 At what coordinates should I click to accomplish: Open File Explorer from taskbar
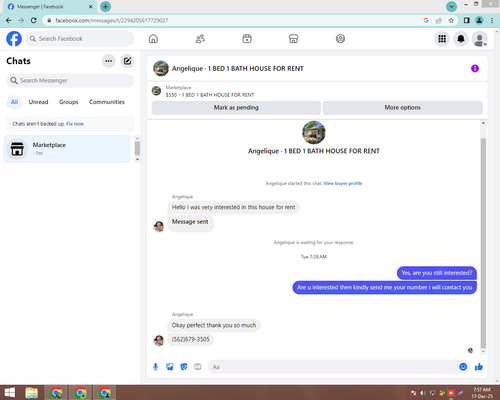coord(32,393)
